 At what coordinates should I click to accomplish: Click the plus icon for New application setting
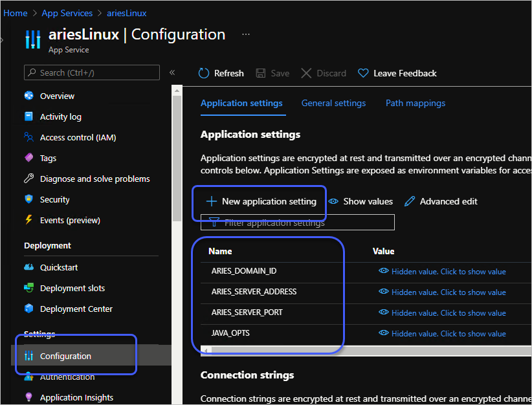tap(212, 201)
